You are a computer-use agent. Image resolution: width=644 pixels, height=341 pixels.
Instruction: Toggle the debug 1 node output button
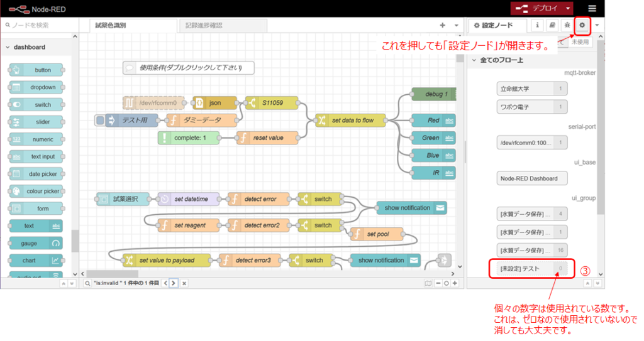tap(454, 94)
